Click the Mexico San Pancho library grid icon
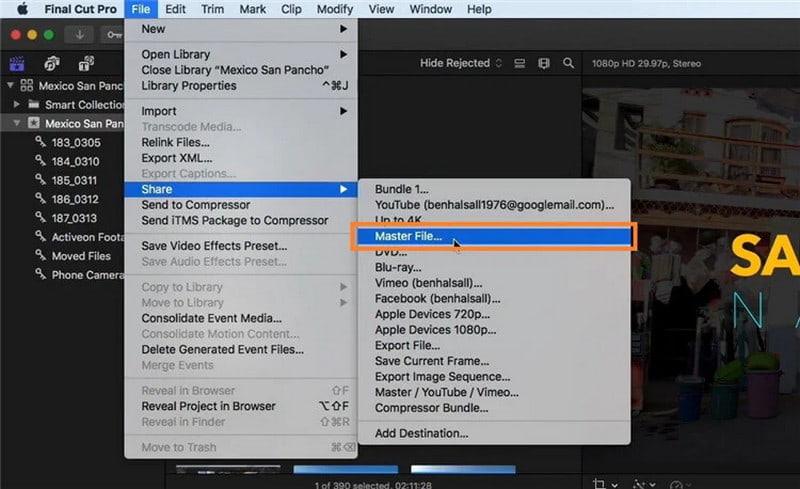The image size is (800, 489). pos(27,85)
